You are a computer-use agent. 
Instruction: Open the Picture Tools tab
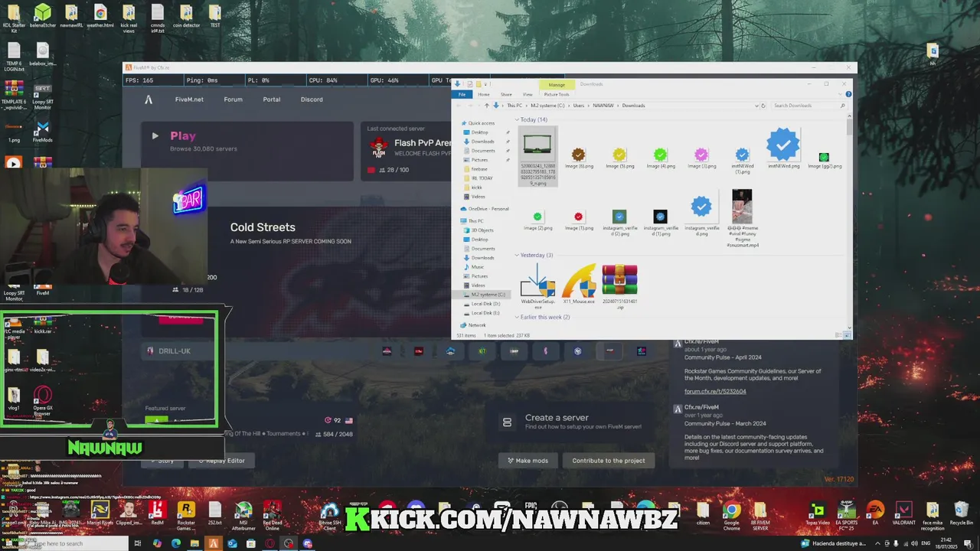[x=557, y=94]
